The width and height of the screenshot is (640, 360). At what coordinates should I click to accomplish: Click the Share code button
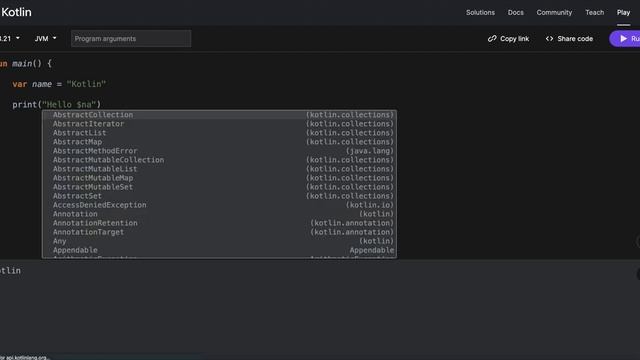pos(569,38)
